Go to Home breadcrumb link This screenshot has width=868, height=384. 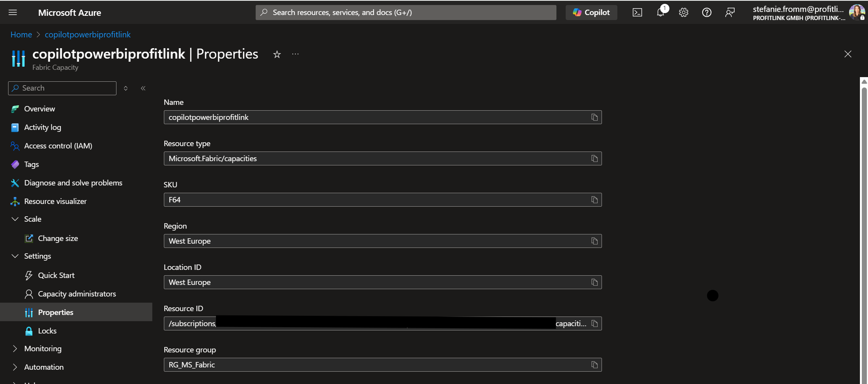click(x=21, y=35)
